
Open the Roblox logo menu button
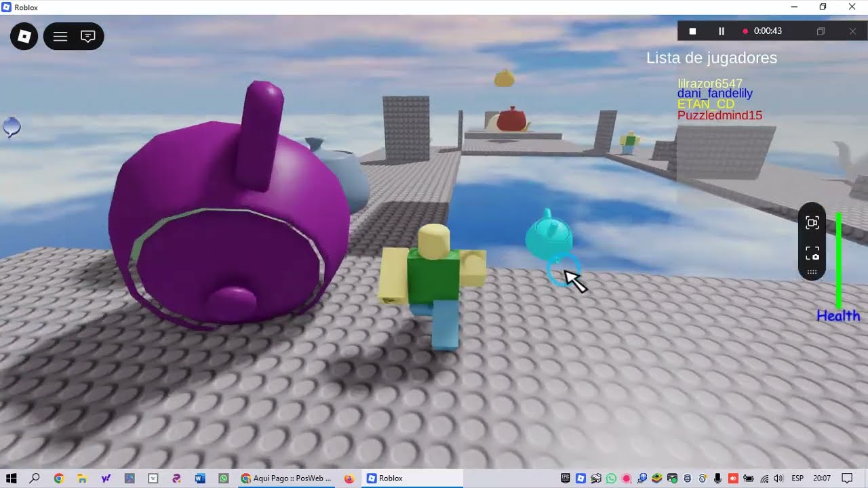point(24,37)
